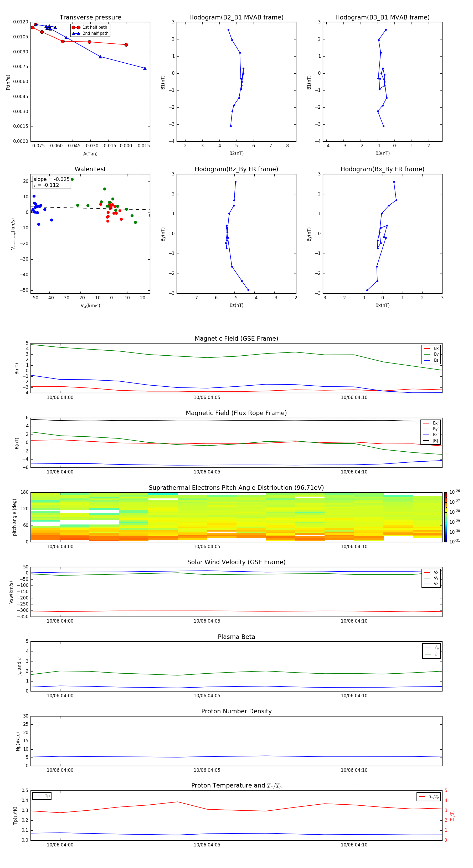Click the 'r = -0.112' annotation
The width and height of the screenshot is (473, 868).
point(47,185)
